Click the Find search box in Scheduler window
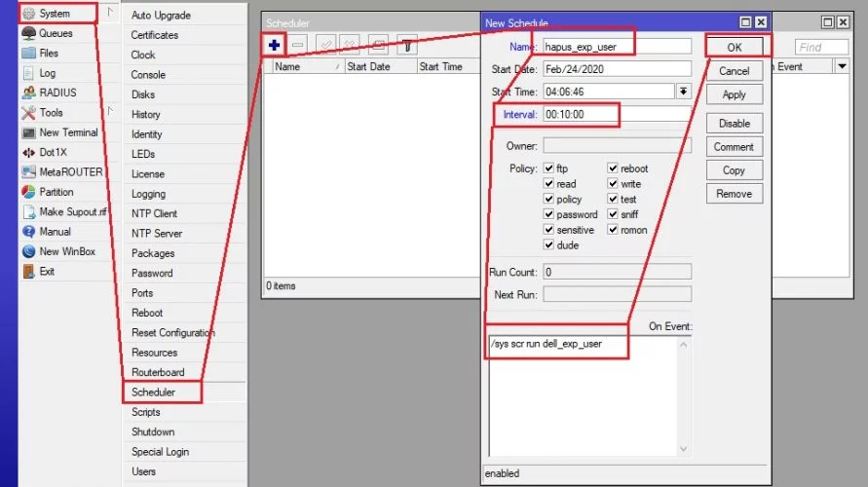Image resolution: width=868 pixels, height=487 pixels. click(x=821, y=47)
